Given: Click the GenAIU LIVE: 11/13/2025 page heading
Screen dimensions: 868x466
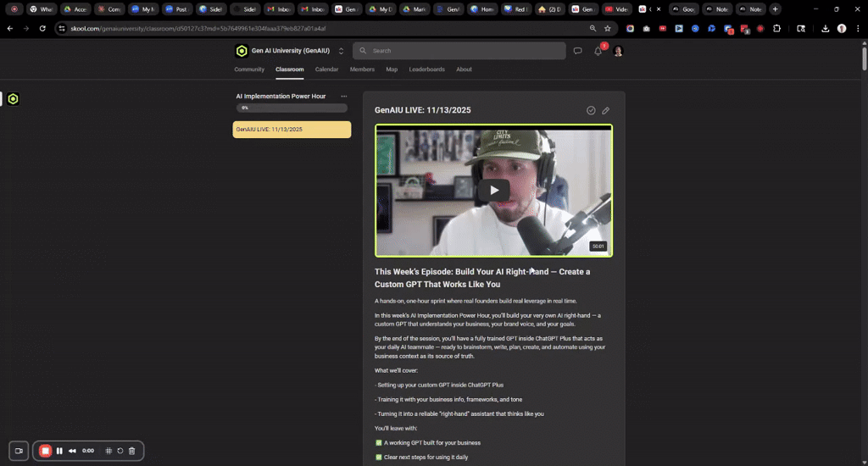Looking at the screenshot, I should click(422, 110).
